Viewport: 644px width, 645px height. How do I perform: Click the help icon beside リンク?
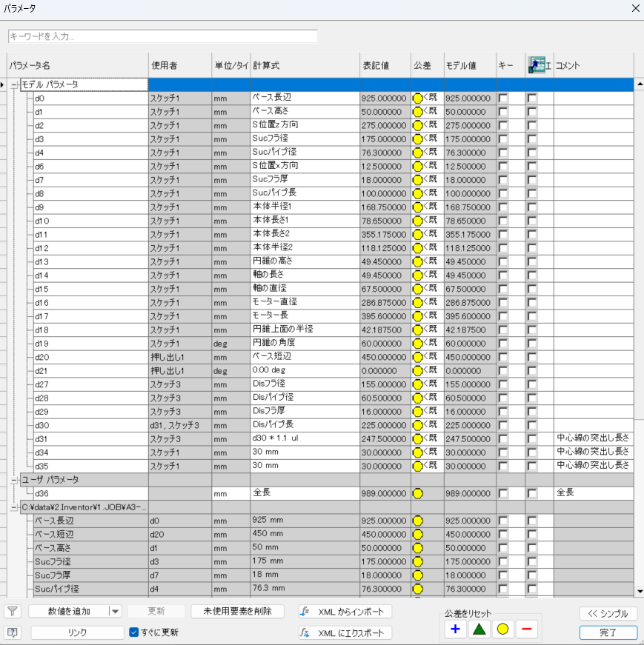coord(13,632)
